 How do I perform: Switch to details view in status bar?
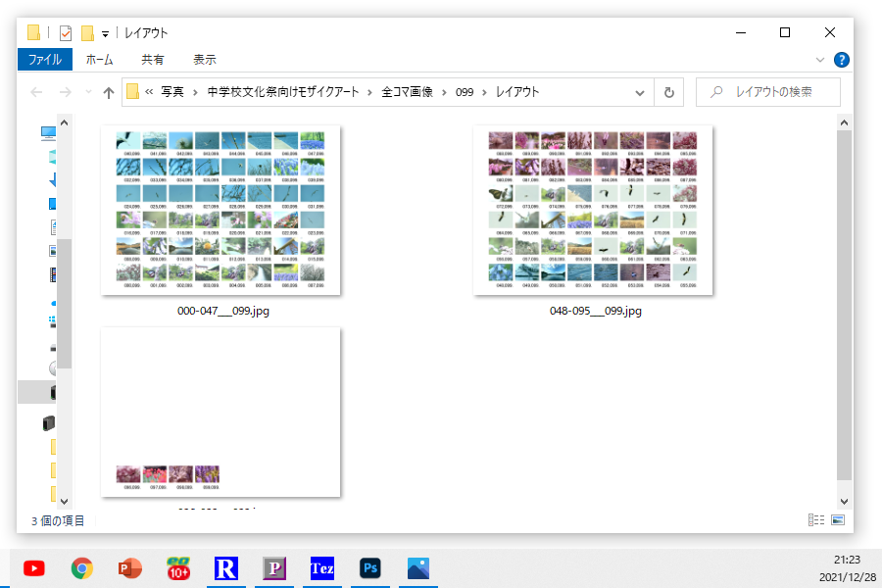click(x=816, y=520)
